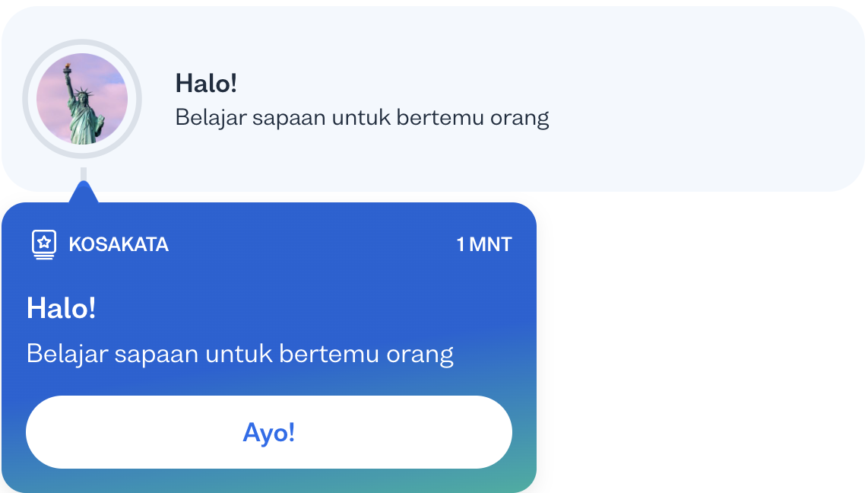Click the torch on the Statue of Liberty image

point(68,68)
